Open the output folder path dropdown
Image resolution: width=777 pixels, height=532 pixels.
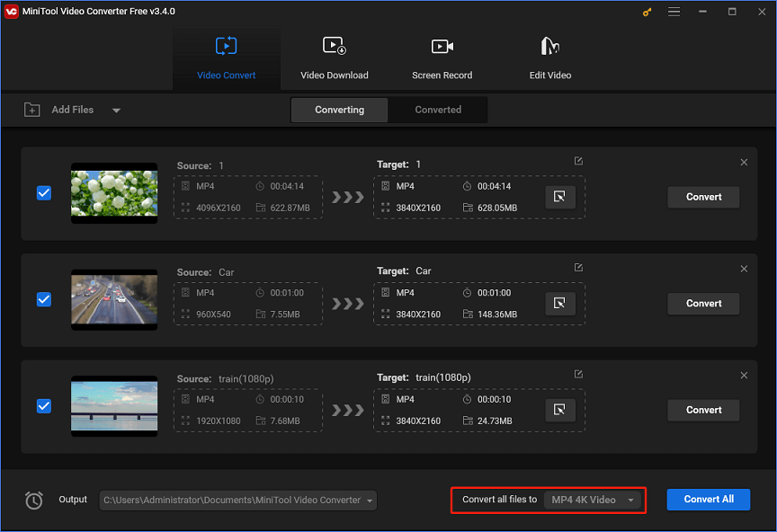(x=369, y=500)
